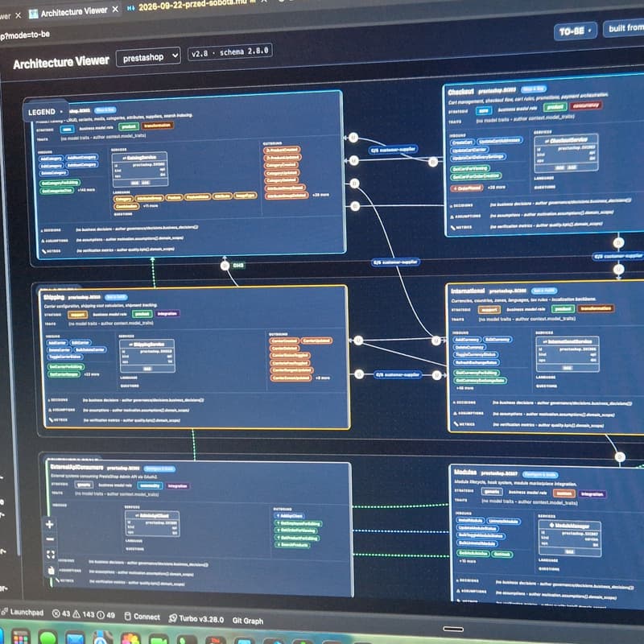Open the prestashop project dropdown

[148, 56]
